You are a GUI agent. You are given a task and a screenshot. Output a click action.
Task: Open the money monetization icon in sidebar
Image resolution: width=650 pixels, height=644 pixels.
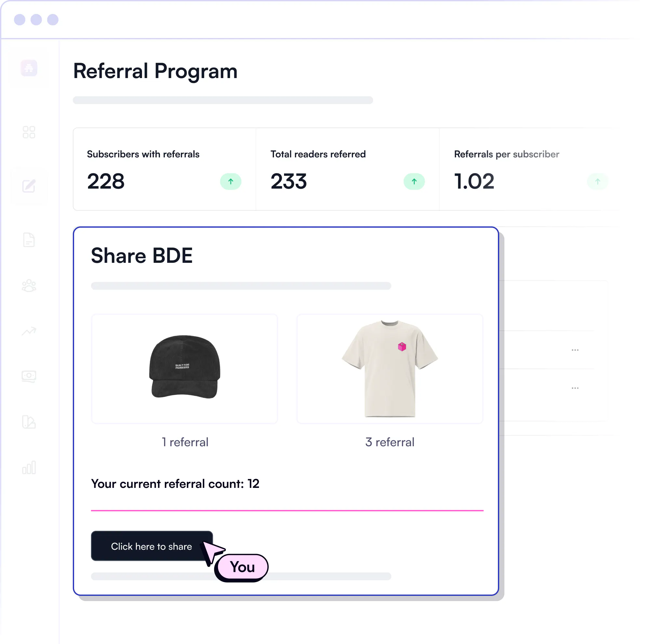tap(29, 376)
